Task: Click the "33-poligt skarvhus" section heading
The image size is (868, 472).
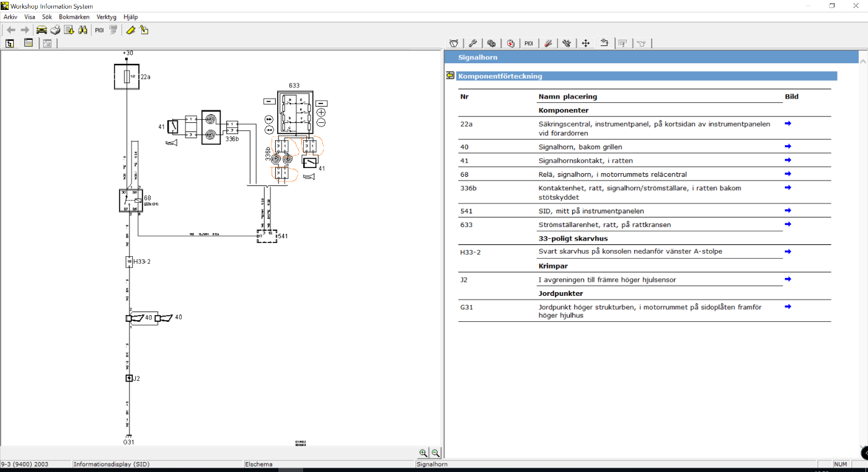Action: (x=573, y=238)
